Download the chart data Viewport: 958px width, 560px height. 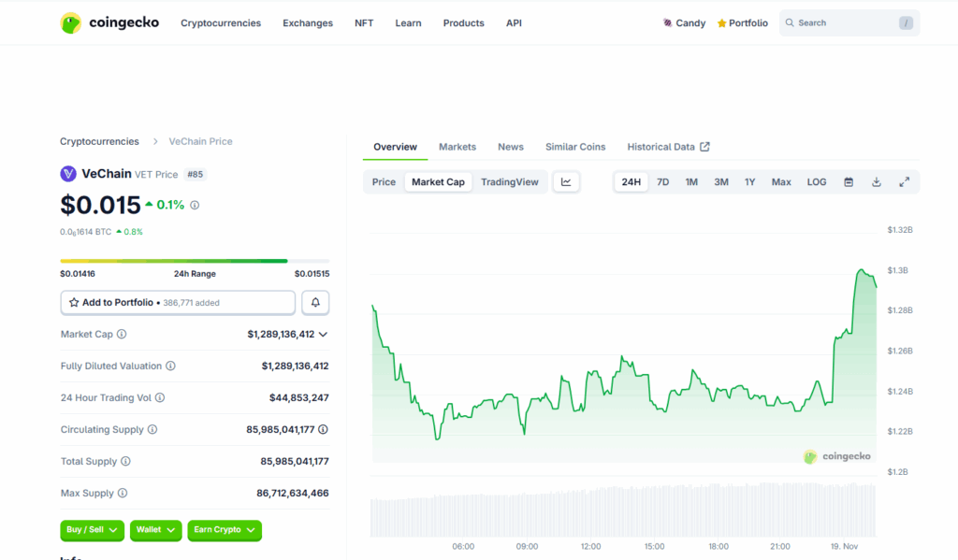(x=877, y=182)
